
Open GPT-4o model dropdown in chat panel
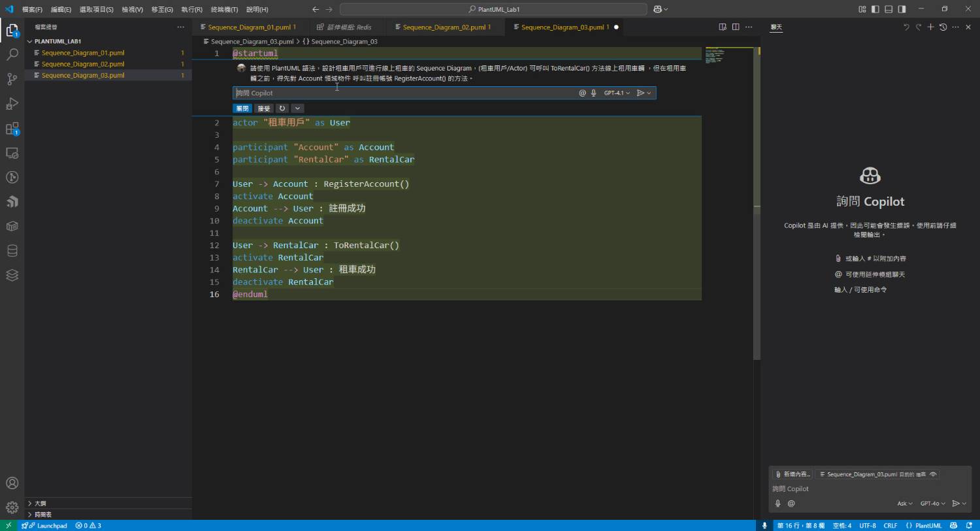click(x=933, y=504)
